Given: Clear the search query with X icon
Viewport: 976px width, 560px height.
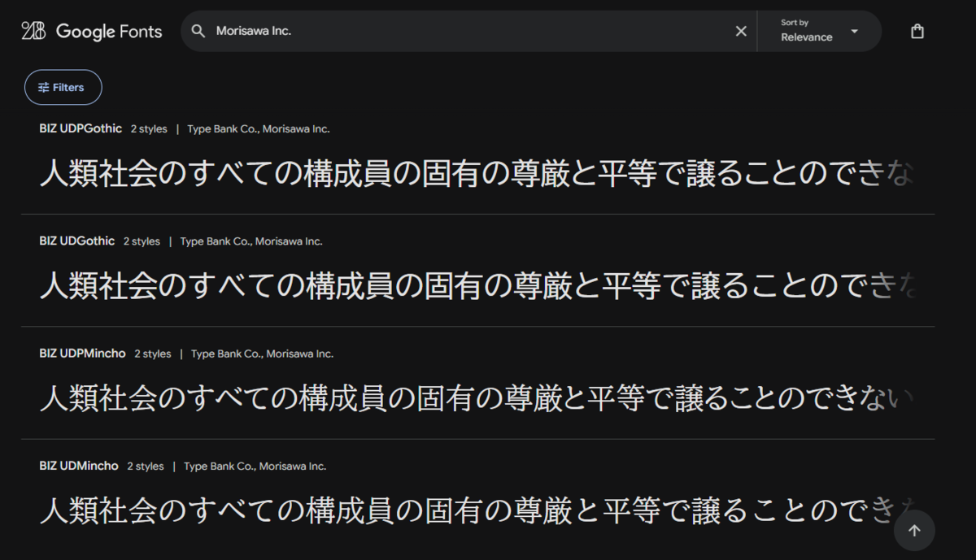Looking at the screenshot, I should (741, 31).
